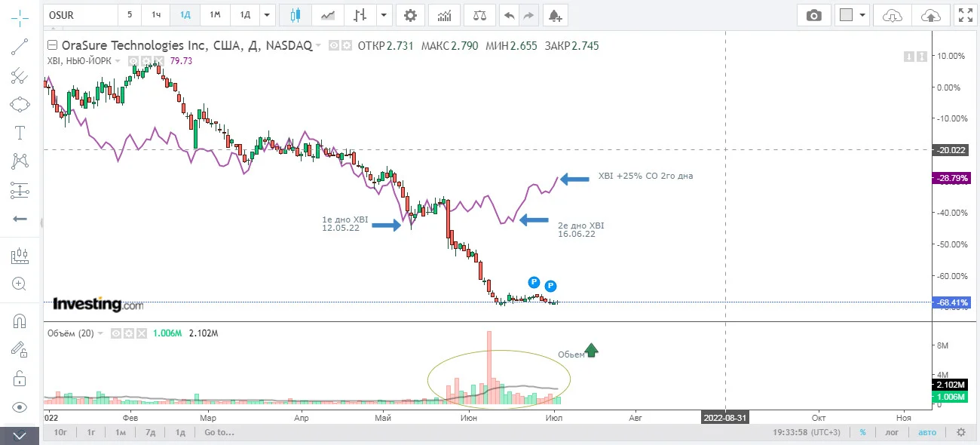Image resolution: width=980 pixels, height=445 pixels.
Task: Click the chart layout square button
Action: click(846, 14)
